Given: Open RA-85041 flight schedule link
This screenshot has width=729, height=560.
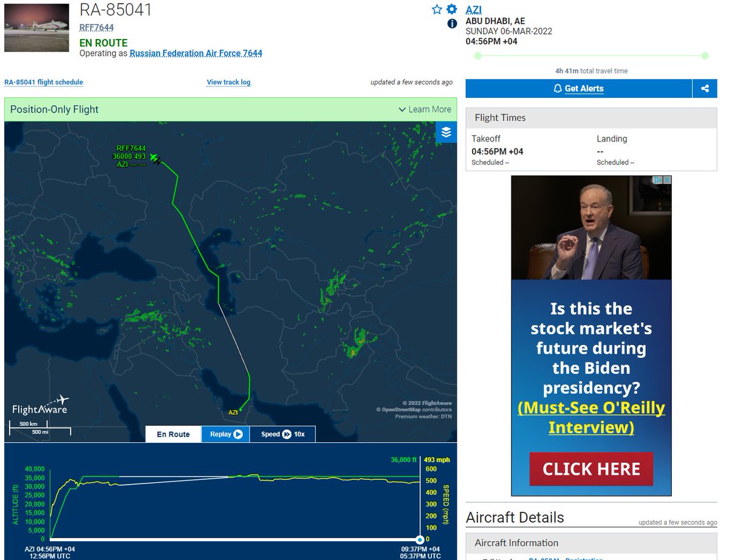Looking at the screenshot, I should point(44,82).
